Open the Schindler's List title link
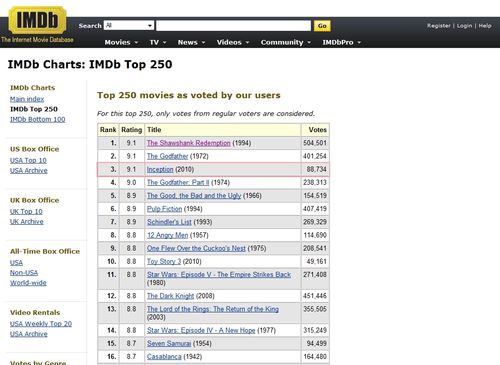Screen dimensions: 500x365 point(169,222)
